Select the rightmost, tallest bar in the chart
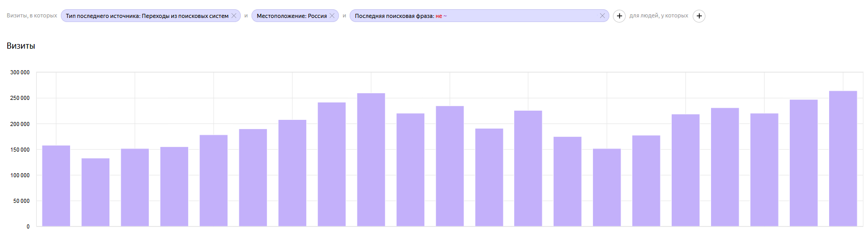This screenshot has width=868, height=229. click(x=843, y=159)
